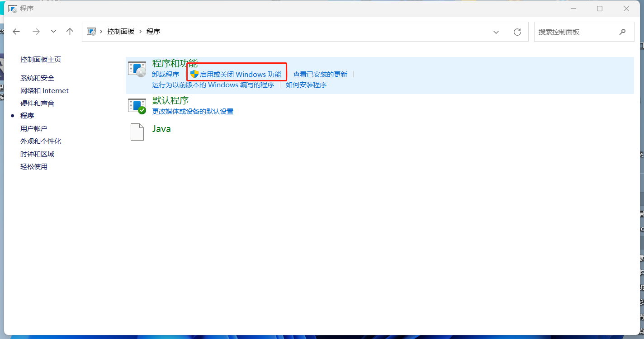Click 卸载程序 link
This screenshot has width=644, height=339.
tap(166, 75)
